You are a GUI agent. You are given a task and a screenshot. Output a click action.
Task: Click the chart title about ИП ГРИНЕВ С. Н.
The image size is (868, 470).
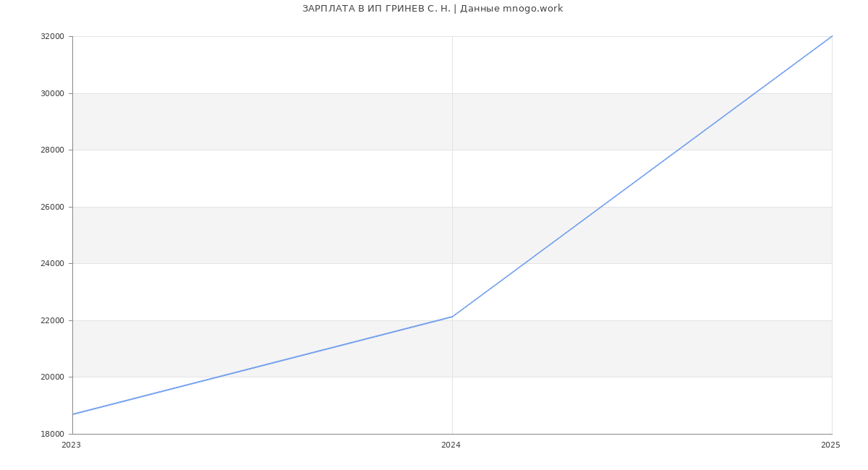coord(432,9)
